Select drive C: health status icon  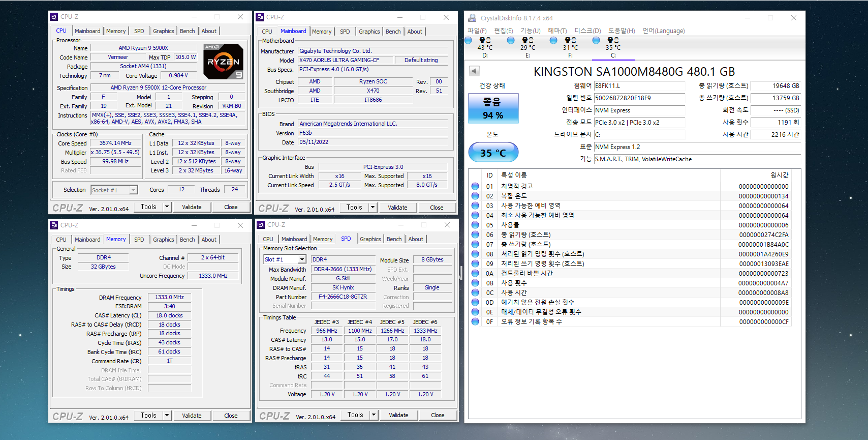click(596, 40)
